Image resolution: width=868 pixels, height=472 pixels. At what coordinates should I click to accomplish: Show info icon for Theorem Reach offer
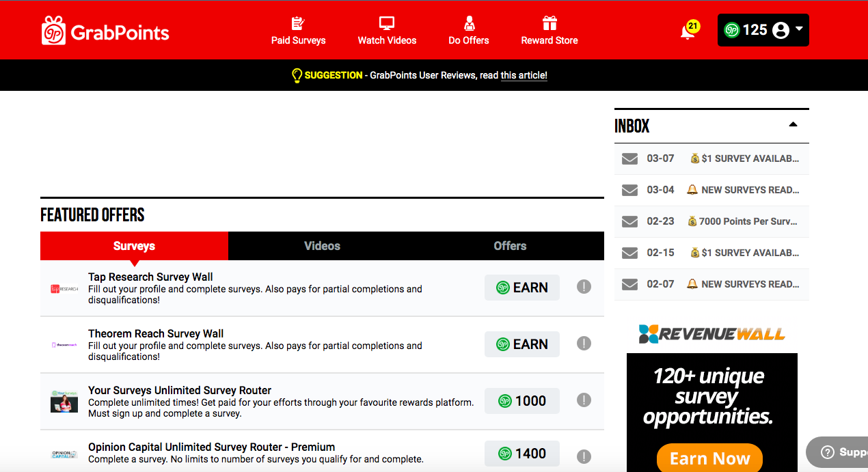[584, 344]
